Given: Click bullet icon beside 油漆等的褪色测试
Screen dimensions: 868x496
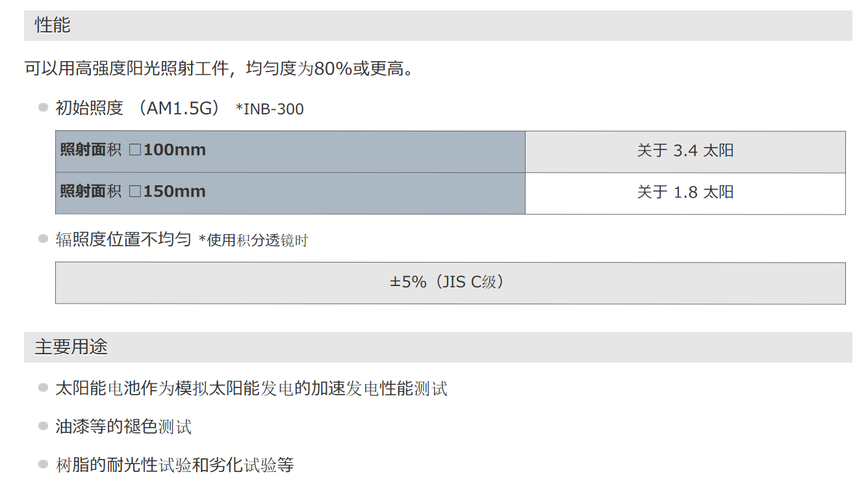Looking at the screenshot, I should [x=43, y=426].
